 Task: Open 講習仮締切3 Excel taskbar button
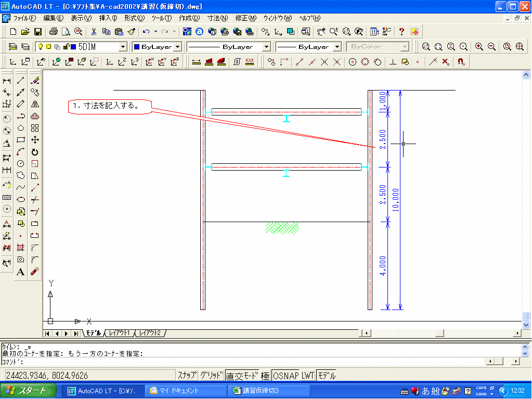tap(269, 391)
